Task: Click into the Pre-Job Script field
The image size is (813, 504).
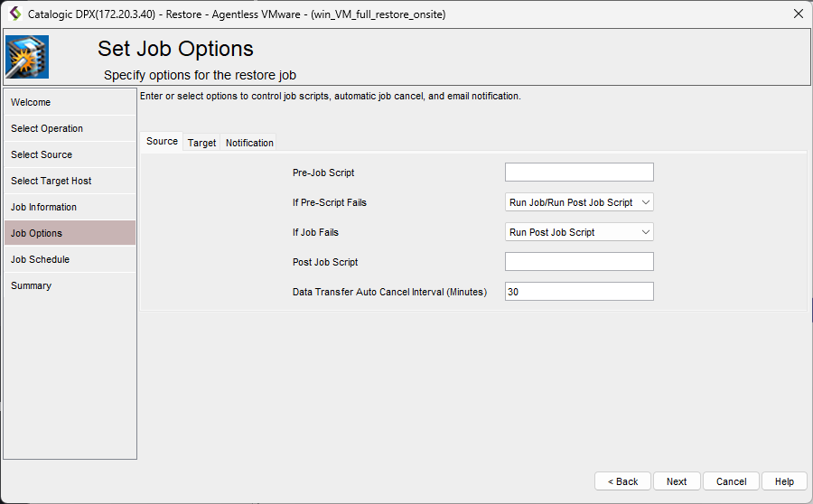Action: click(x=578, y=173)
